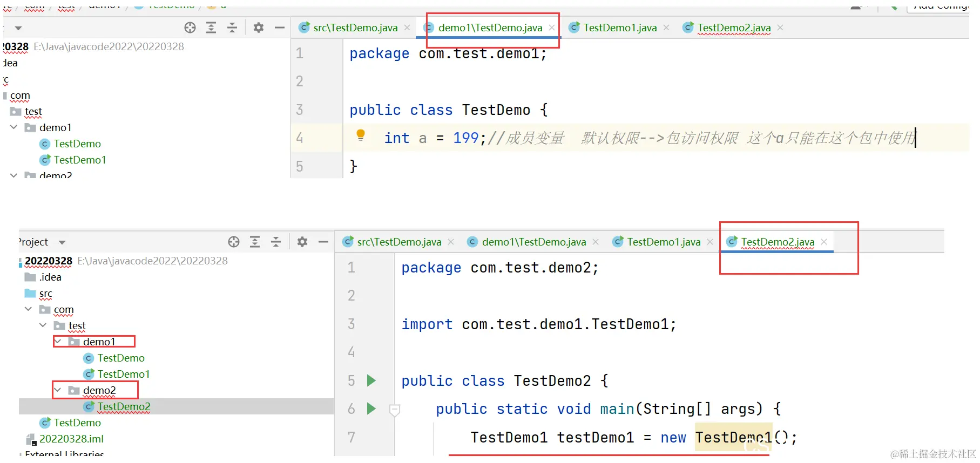Close the src\TestDemo.java tab in upper IDE view
This screenshot has height=463, width=980.
(x=407, y=28)
